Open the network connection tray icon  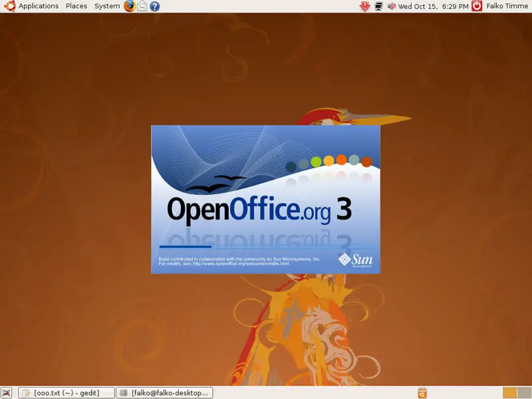click(378, 6)
